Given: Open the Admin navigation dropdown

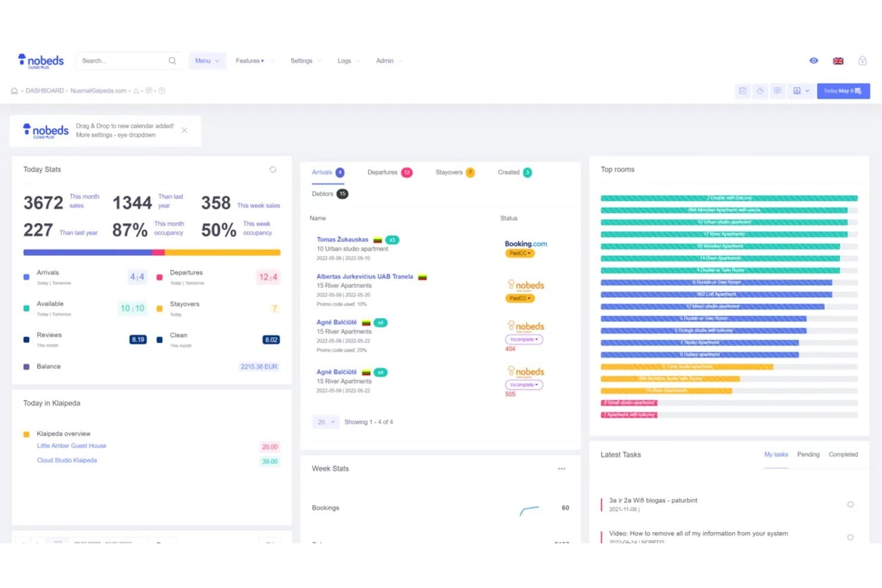Looking at the screenshot, I should pyautogui.click(x=389, y=61).
